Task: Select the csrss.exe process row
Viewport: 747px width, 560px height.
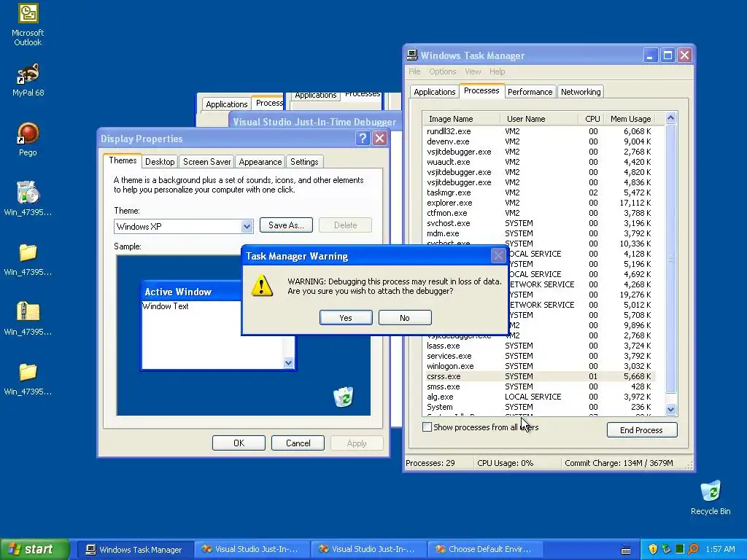Action: pyautogui.click(x=539, y=376)
